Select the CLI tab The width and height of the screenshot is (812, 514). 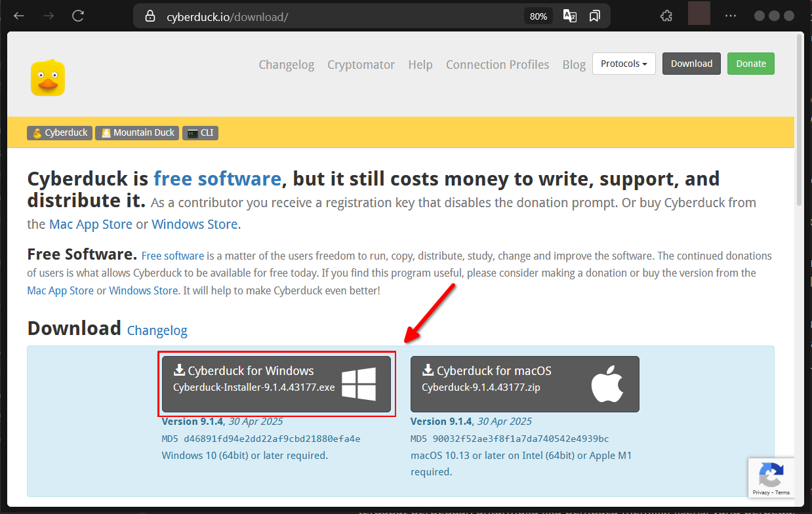[x=201, y=133]
